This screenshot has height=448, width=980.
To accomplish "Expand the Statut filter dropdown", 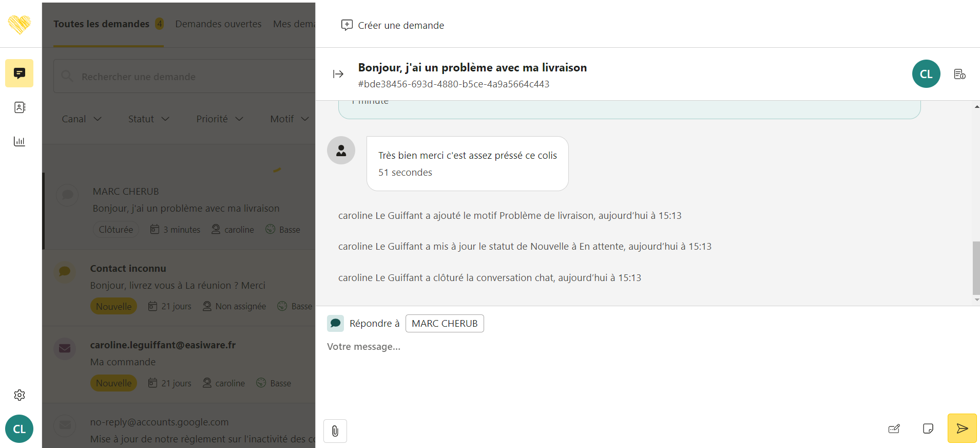I will (148, 119).
